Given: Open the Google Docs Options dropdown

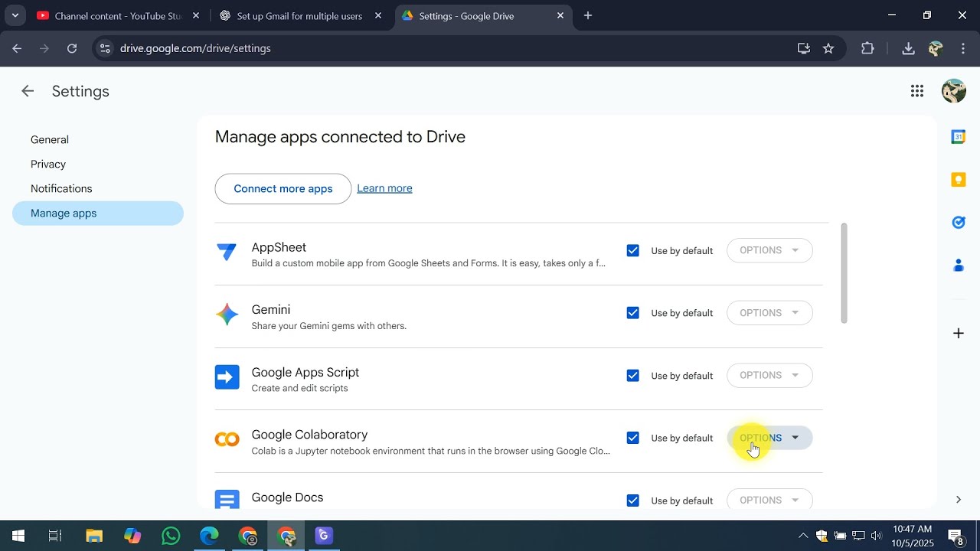Looking at the screenshot, I should point(769,499).
